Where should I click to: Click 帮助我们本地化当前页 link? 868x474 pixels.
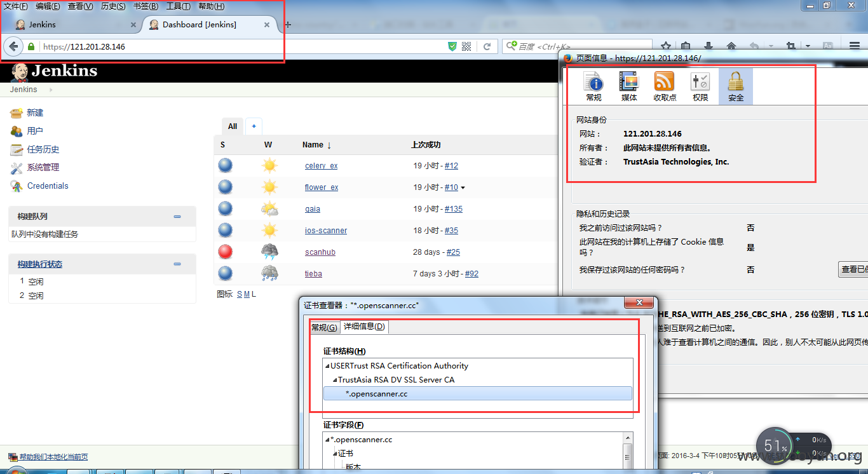click(53, 457)
